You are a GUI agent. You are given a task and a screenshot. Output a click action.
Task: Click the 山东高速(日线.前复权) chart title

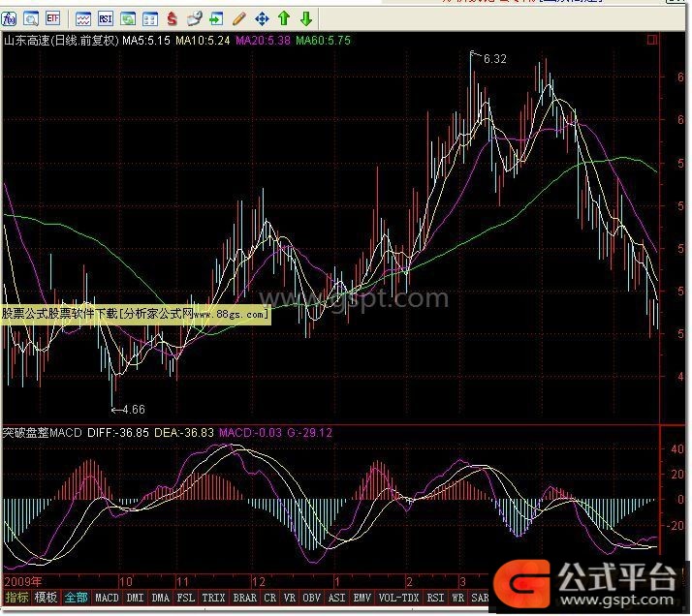61,41
